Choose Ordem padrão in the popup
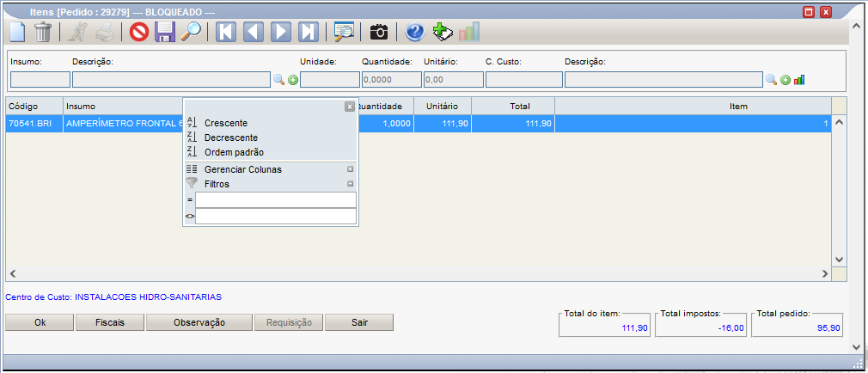 tap(234, 151)
